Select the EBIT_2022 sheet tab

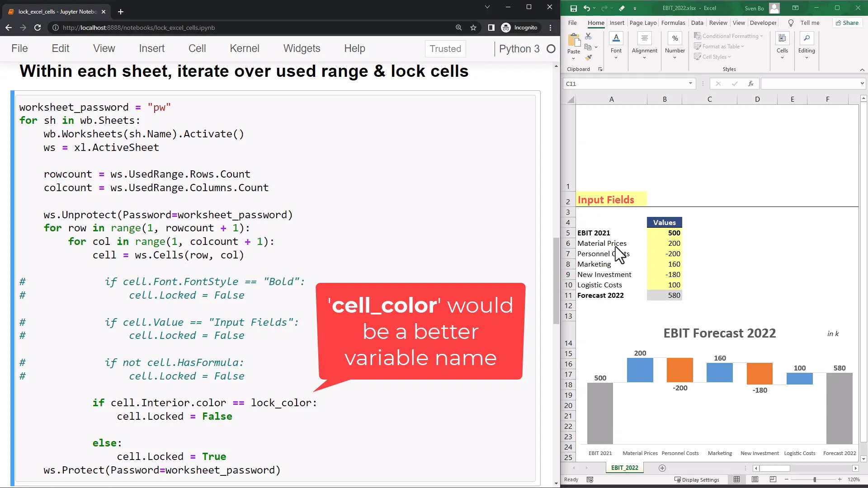624,468
